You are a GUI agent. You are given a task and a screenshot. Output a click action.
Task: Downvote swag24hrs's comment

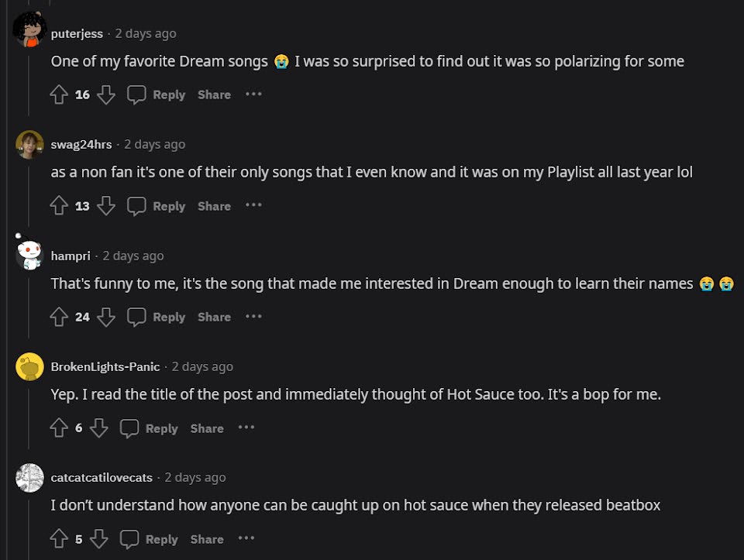[106, 206]
